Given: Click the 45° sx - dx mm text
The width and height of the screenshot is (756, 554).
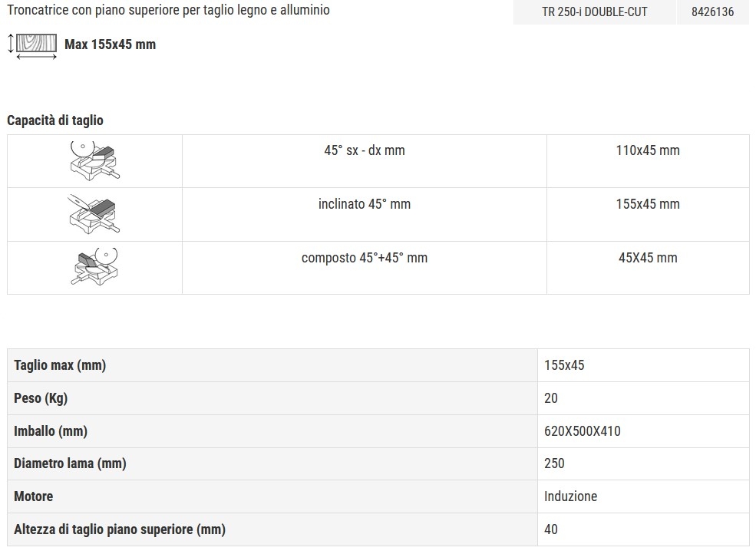Looking at the screenshot, I should pyautogui.click(x=365, y=150).
